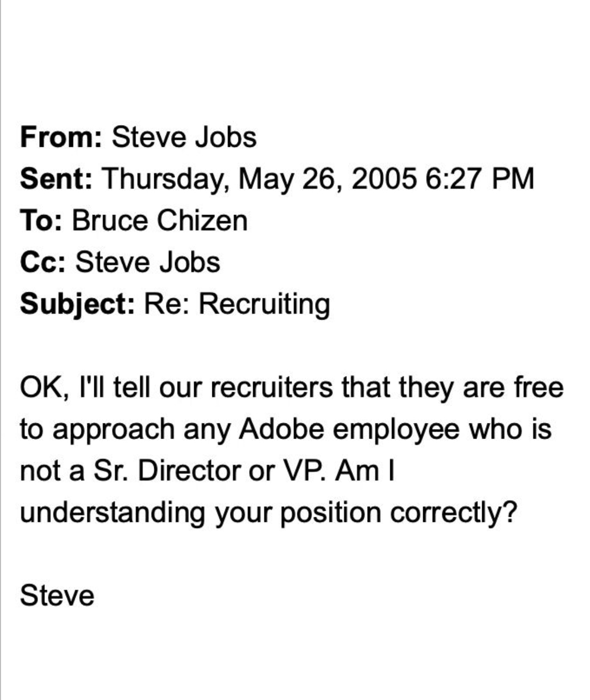Click the bold "To:" label
The image size is (590, 700).
[41, 221]
